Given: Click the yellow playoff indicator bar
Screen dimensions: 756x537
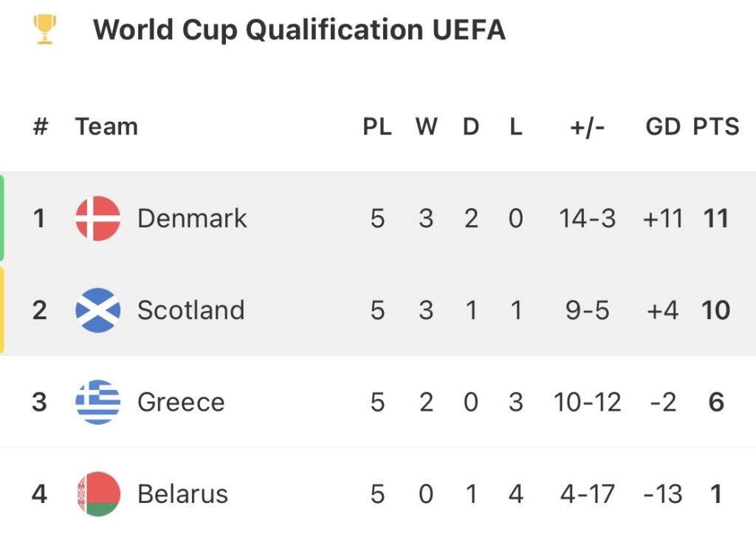Looking at the screenshot, I should coord(2,310).
